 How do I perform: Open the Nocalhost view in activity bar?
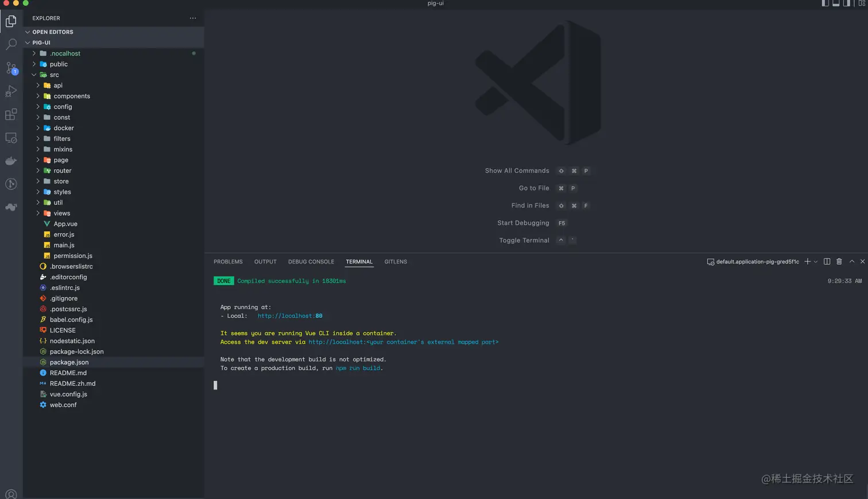click(x=11, y=207)
